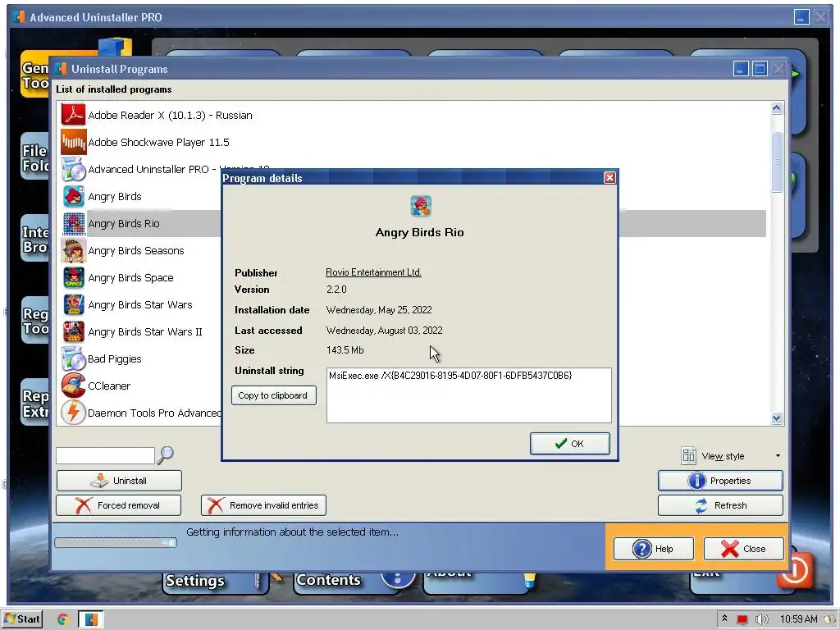Open File and Folder tools tab in main window
Screen dimensions: 840x630
[34, 157]
